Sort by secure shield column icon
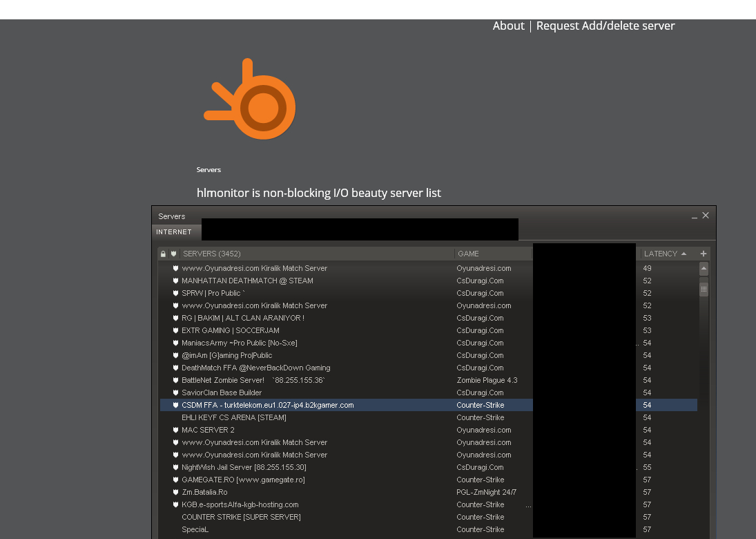This screenshot has height=539, width=756. [x=173, y=254]
